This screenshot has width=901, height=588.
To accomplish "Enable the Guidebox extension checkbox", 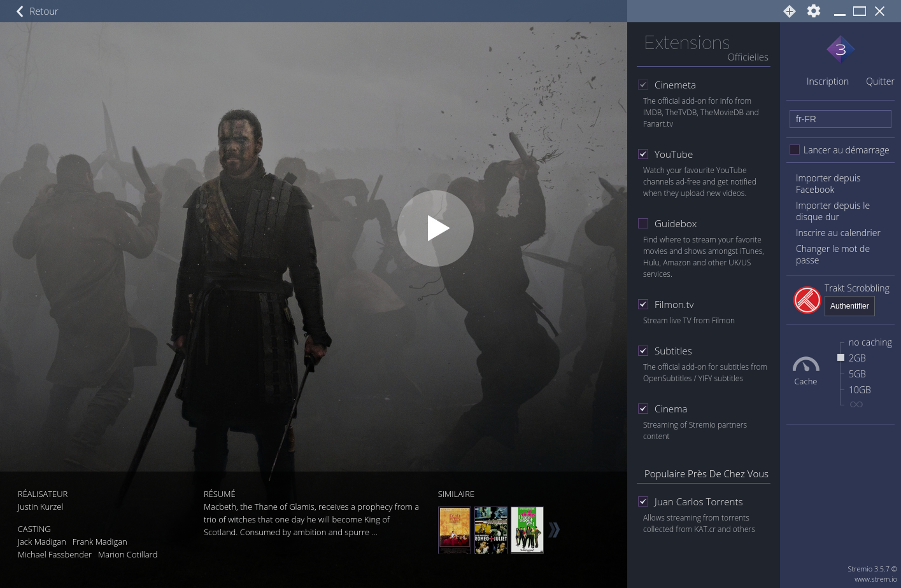I will click(x=643, y=223).
